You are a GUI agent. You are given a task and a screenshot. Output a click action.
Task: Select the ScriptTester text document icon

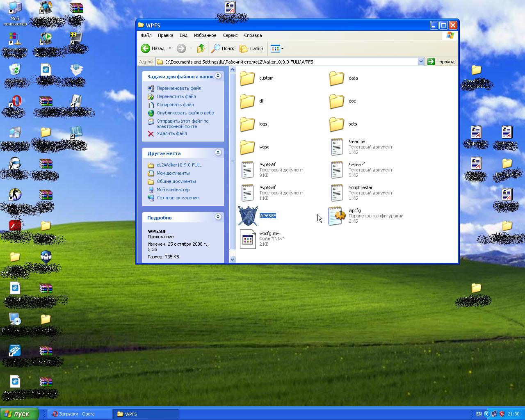click(337, 193)
